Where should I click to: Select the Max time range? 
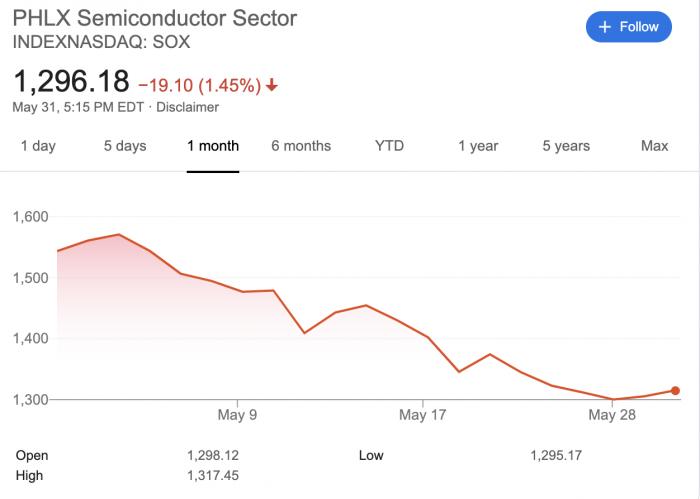tap(654, 146)
